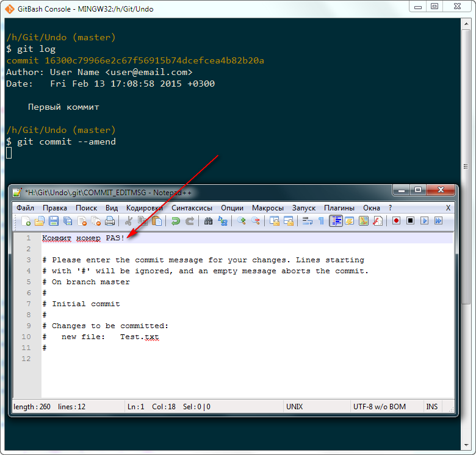The height and width of the screenshot is (455, 476).
Task: Click the UTF-8 w/o BOM status field
Action: [387, 406]
